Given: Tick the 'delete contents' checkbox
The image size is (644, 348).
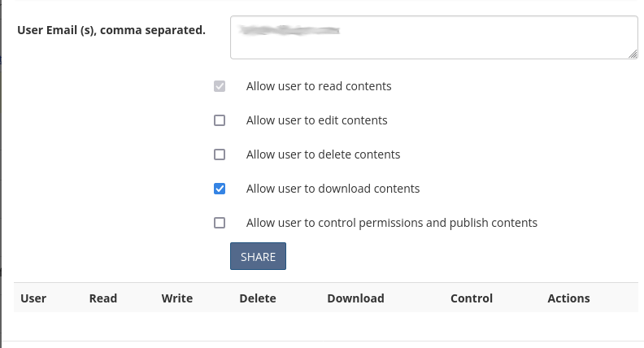Looking at the screenshot, I should click(x=220, y=154).
